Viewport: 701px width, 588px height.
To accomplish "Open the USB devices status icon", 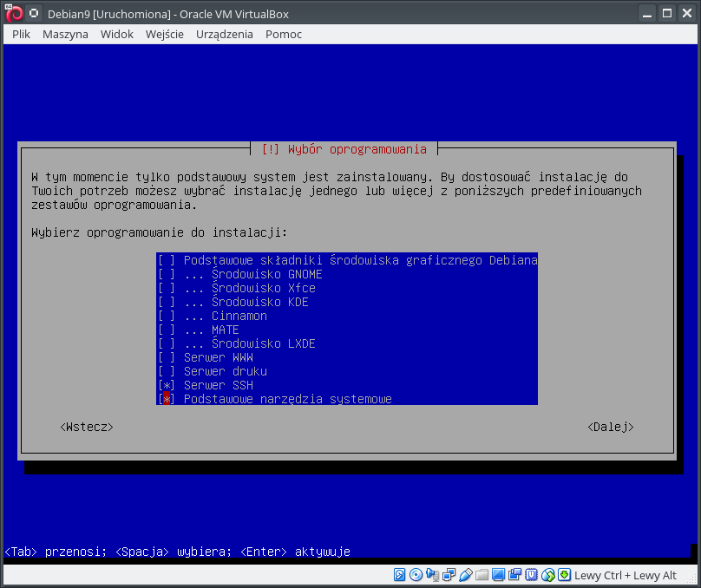I will pyautogui.click(x=466, y=575).
